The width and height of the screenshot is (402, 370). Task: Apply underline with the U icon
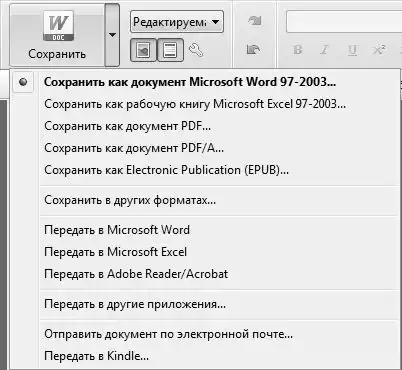[x=352, y=50]
